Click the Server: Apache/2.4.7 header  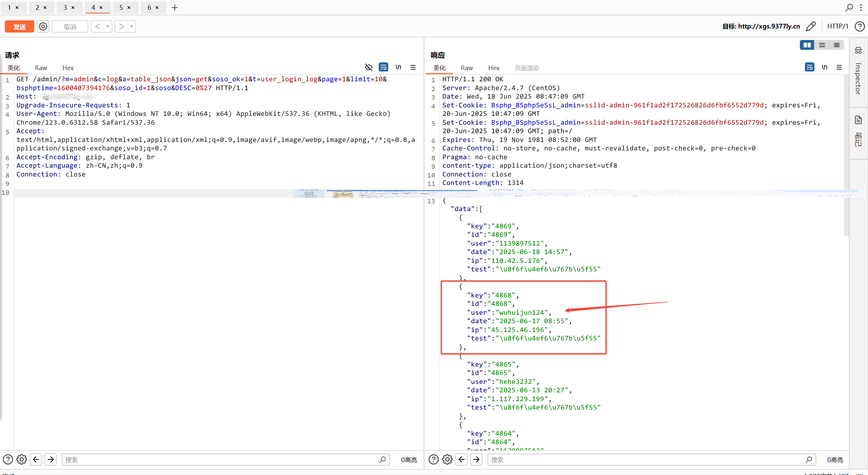pos(501,88)
